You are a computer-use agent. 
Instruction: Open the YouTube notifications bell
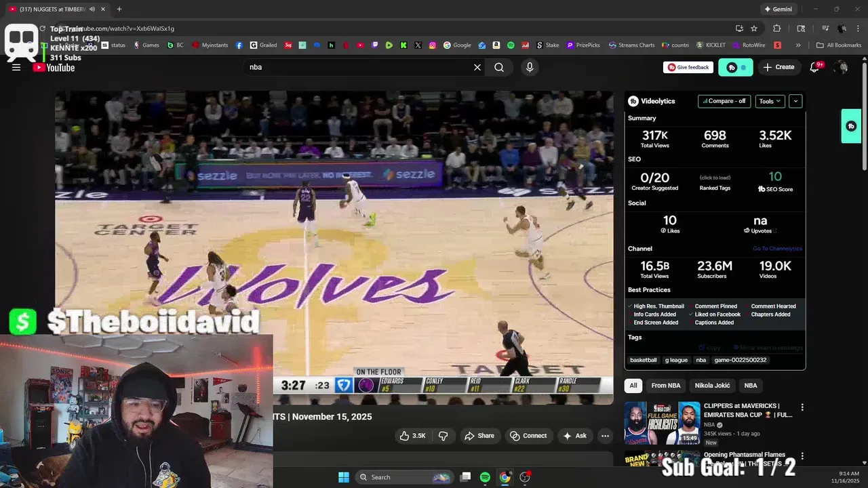click(x=816, y=67)
